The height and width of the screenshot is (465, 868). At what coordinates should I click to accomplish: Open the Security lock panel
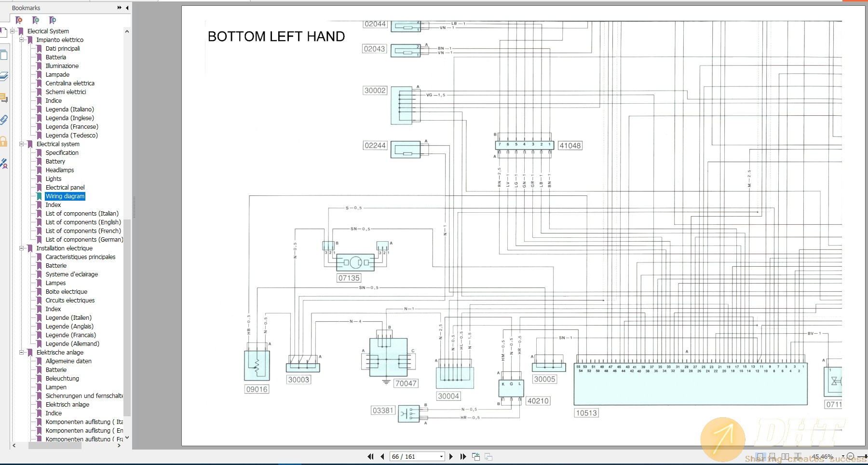4,141
